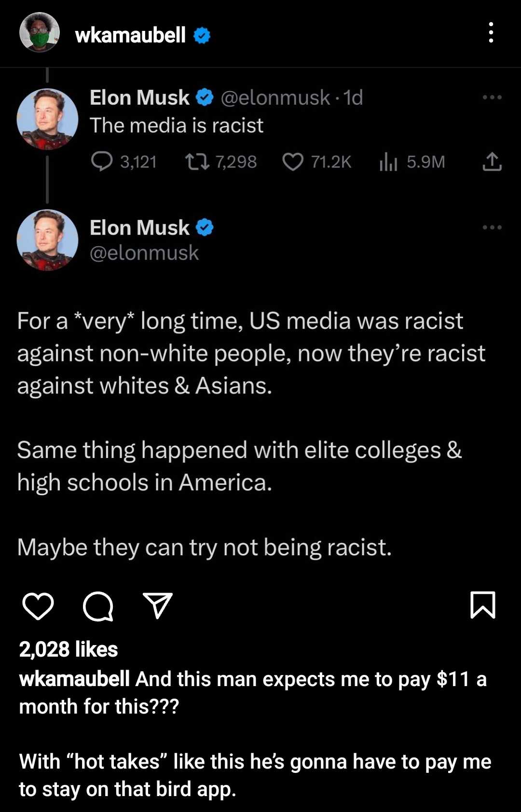The height and width of the screenshot is (812, 521).
Task: Share the post via paper plane icon
Action: point(158,606)
